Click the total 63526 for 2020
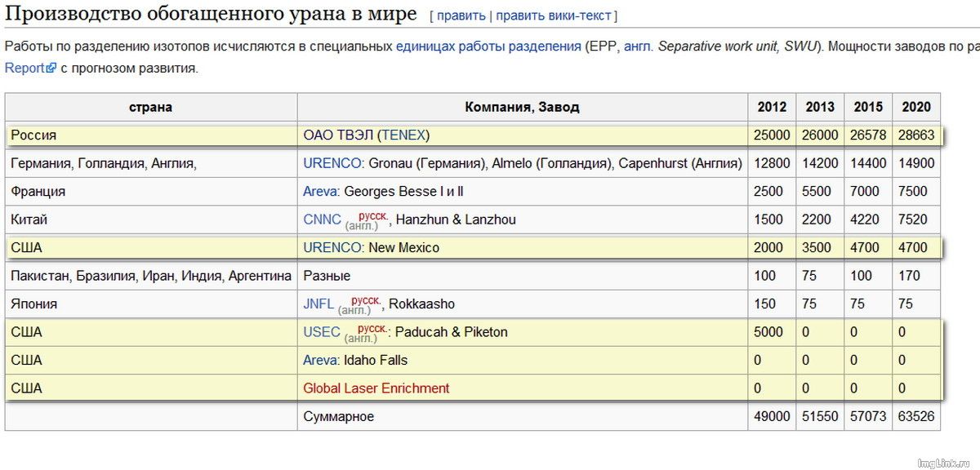Viewport: 980px width, 470px height. click(x=916, y=417)
